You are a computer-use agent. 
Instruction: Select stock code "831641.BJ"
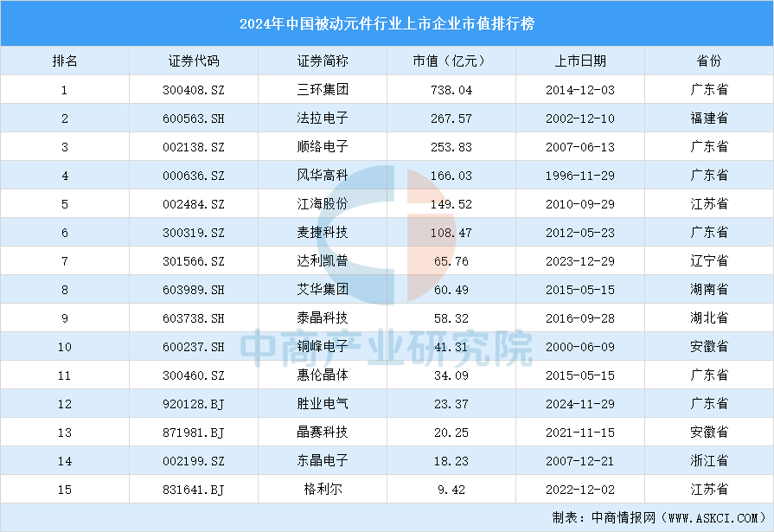pos(194,490)
